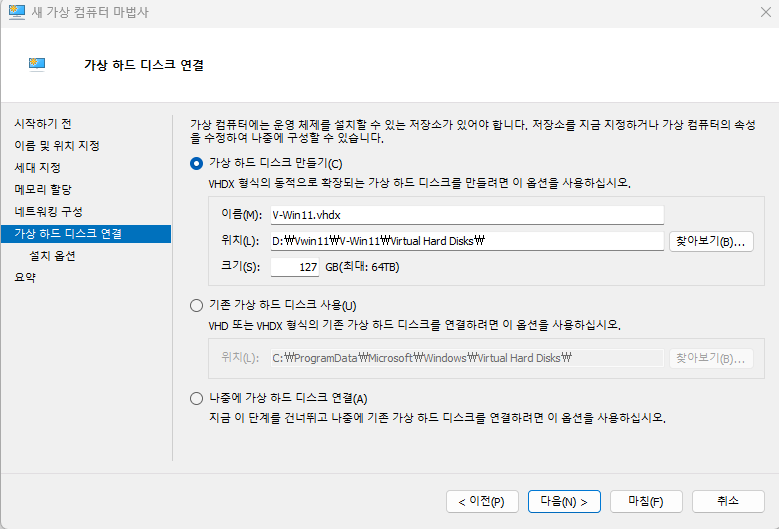Viewport: 779px width, 529px height.
Task: Click the VHD 또는 VHDX 형식의 description text
Action: (x=414, y=325)
